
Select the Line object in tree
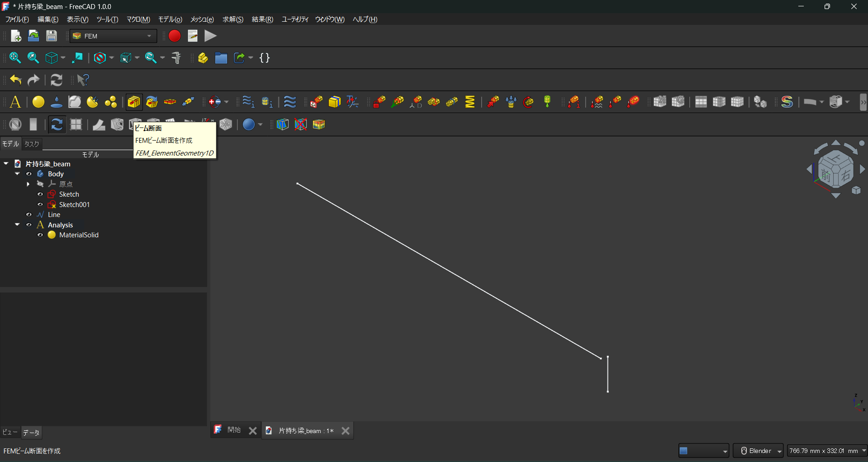[x=54, y=215]
